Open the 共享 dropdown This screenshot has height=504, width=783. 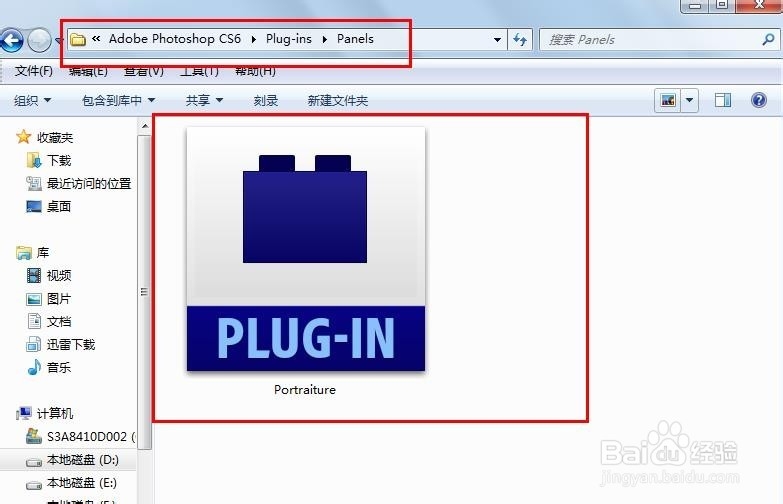point(204,100)
